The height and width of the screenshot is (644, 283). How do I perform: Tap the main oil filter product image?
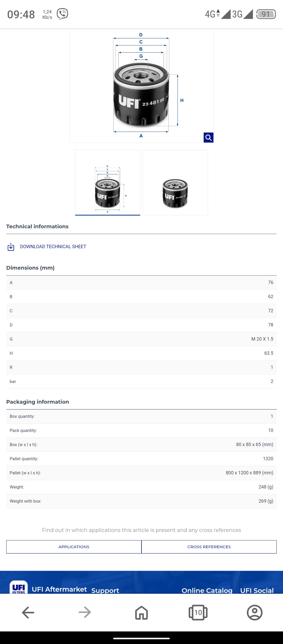click(141, 86)
